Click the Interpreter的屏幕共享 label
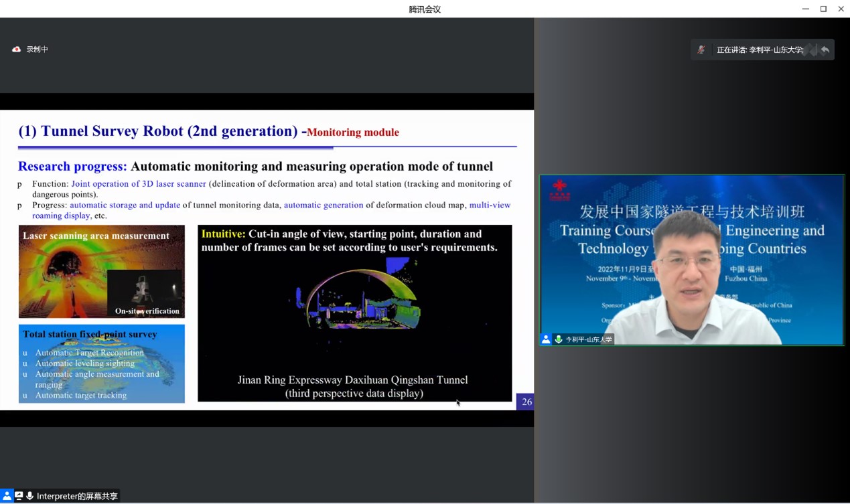 [77, 496]
